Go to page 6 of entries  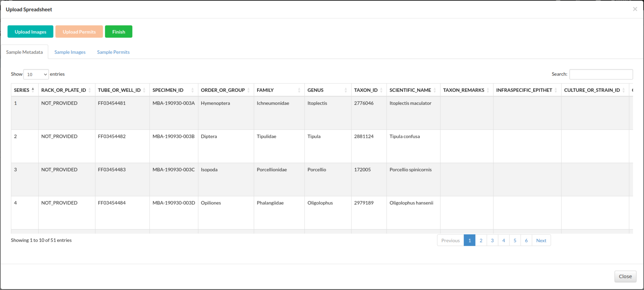tap(526, 240)
